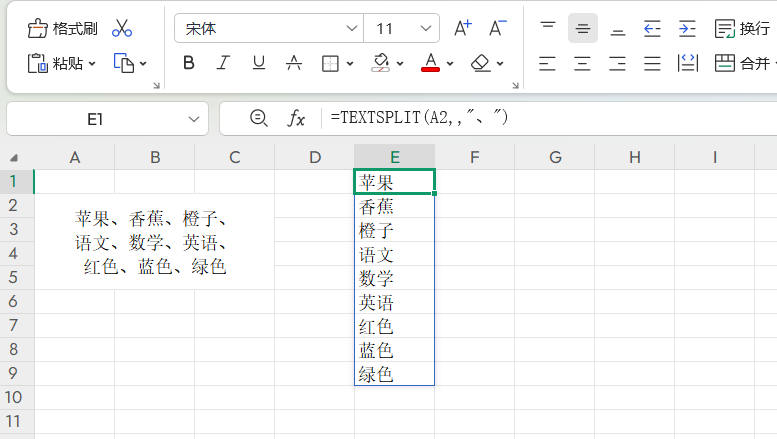
Task: Increase font size with A+ icon
Action: point(463,28)
